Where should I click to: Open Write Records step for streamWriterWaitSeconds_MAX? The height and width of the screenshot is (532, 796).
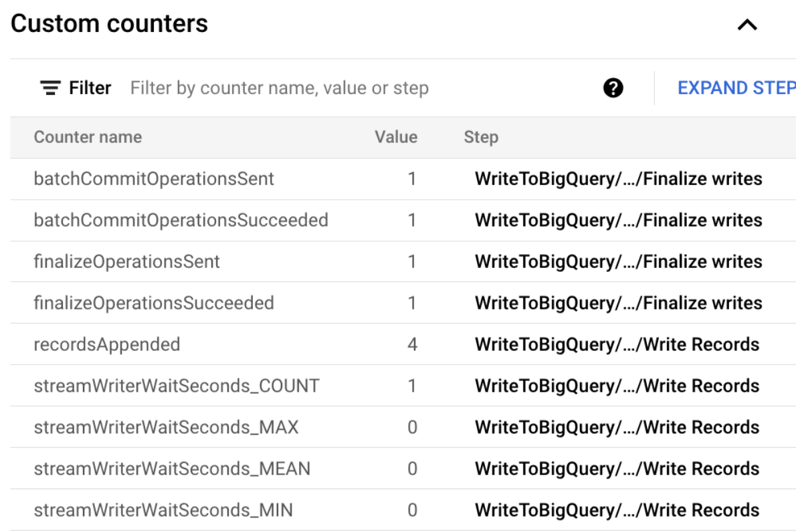pyautogui.click(x=617, y=427)
